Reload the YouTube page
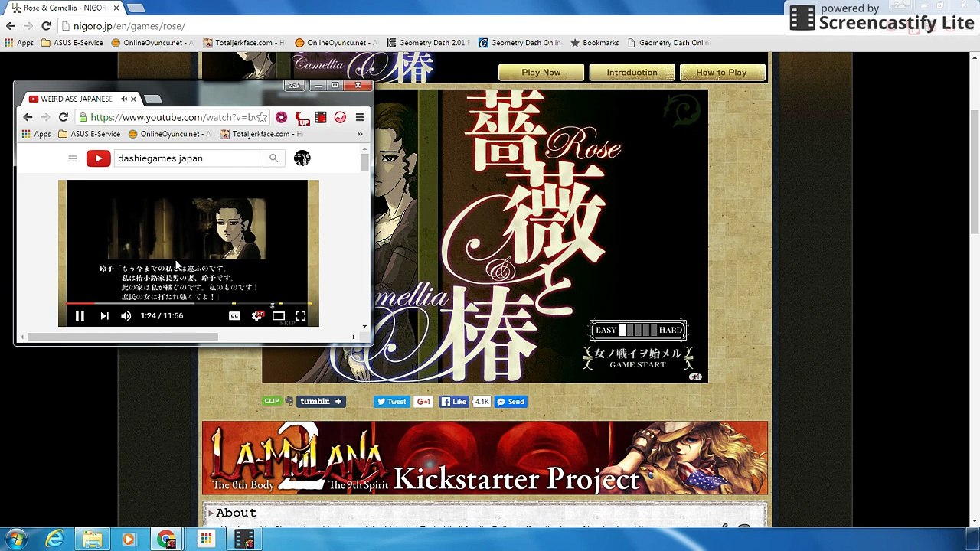 pyautogui.click(x=64, y=117)
